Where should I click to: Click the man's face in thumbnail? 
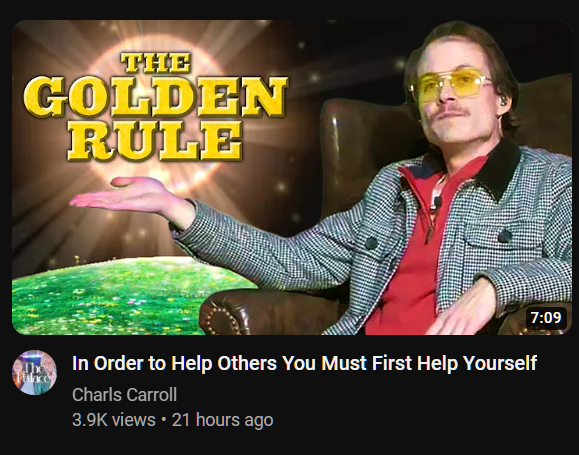coord(456,96)
